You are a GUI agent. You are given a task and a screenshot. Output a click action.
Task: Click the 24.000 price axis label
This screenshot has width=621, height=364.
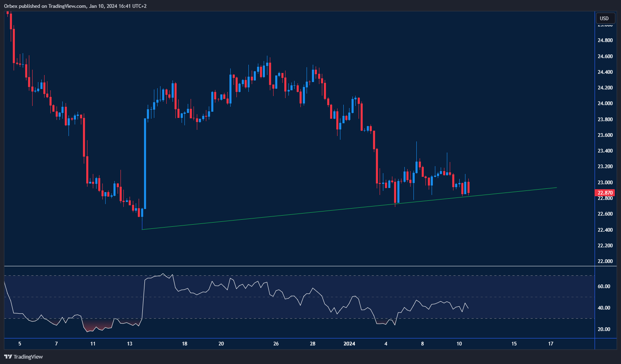[x=605, y=103]
